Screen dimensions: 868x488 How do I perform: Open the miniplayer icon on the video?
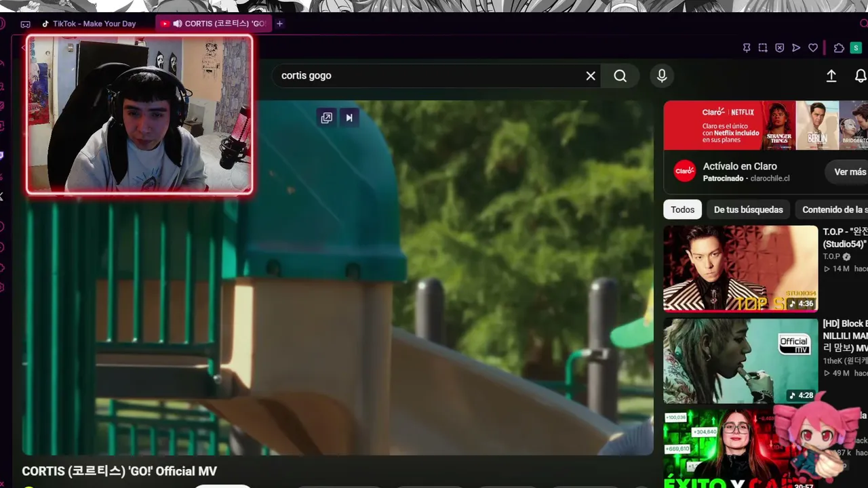(327, 118)
